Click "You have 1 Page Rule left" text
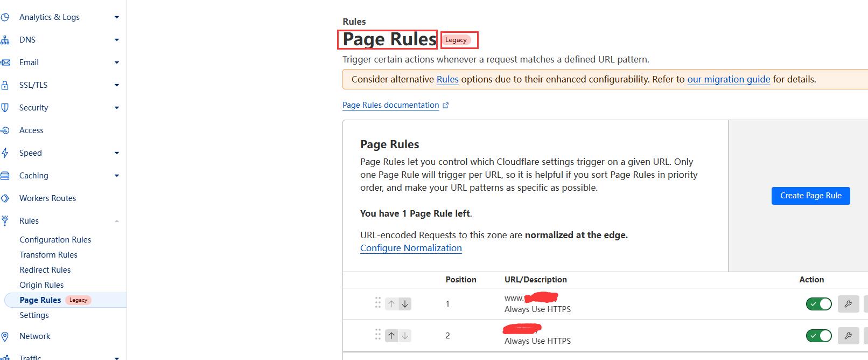 416,213
